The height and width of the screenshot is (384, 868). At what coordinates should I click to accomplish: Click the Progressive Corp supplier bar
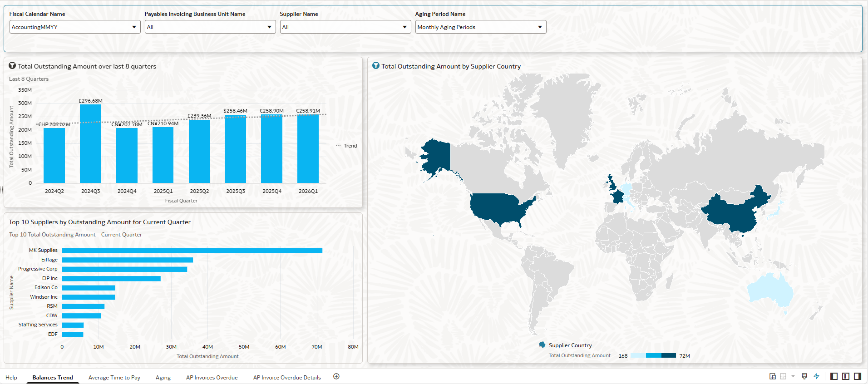tap(124, 269)
